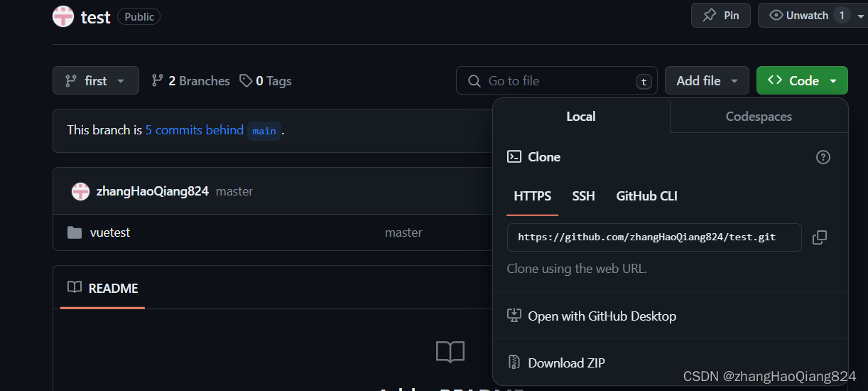The height and width of the screenshot is (391, 868).
Task: Click the terminal icon beside Clone
Action: coord(514,157)
